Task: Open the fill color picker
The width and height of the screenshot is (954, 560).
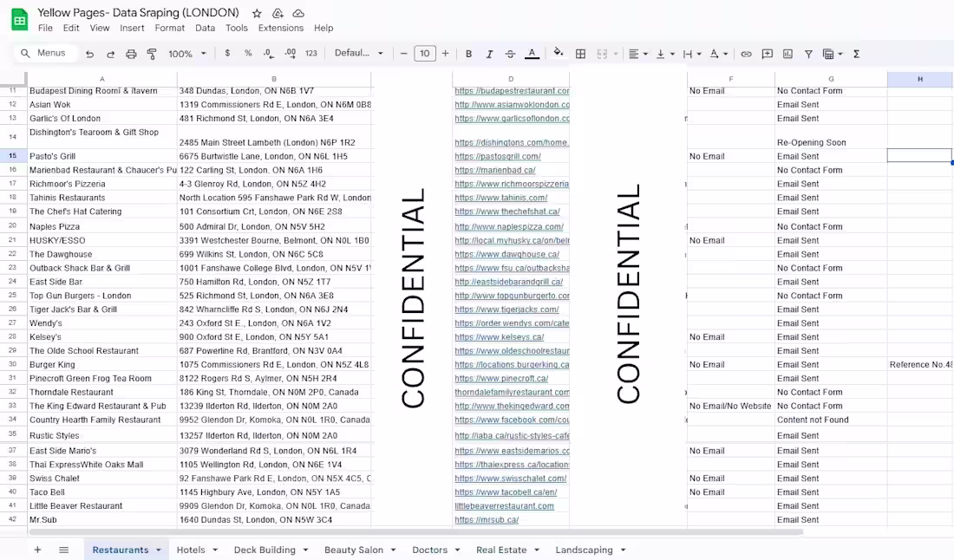Action: click(558, 53)
